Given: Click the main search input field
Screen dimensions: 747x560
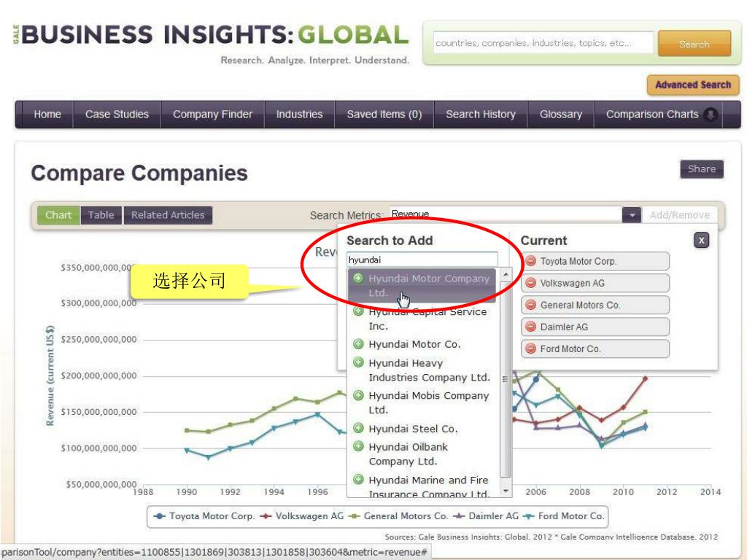Looking at the screenshot, I should coord(543,43).
